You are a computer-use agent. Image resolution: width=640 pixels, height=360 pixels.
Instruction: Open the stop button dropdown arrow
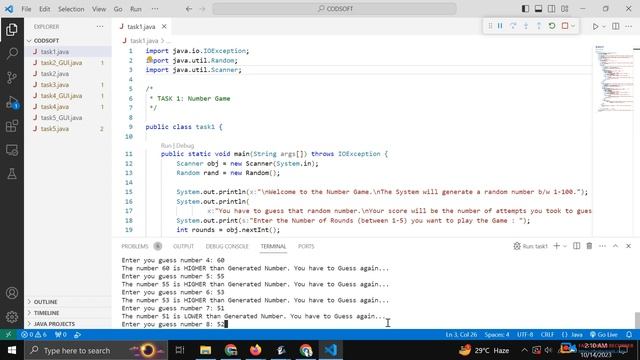pyautogui.click(x=573, y=26)
